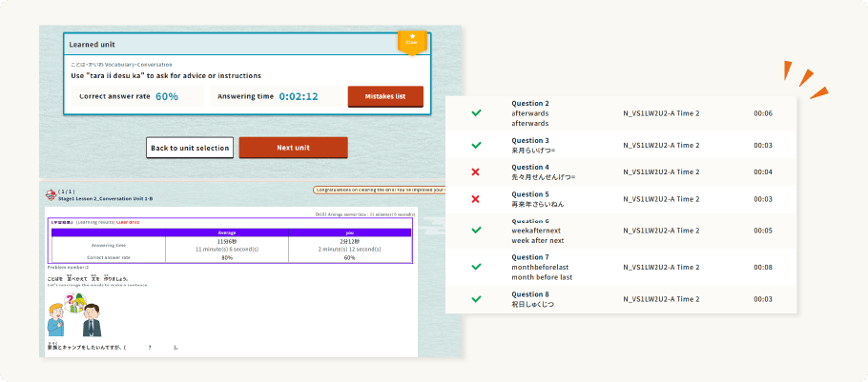Click the red X for Question 4
The width and height of the screenshot is (868, 382).
click(x=475, y=172)
